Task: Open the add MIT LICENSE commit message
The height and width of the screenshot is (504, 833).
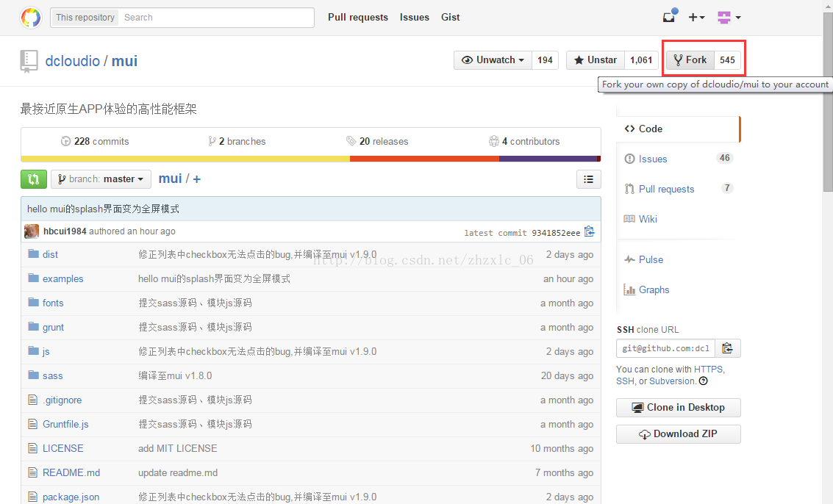Action: click(177, 448)
